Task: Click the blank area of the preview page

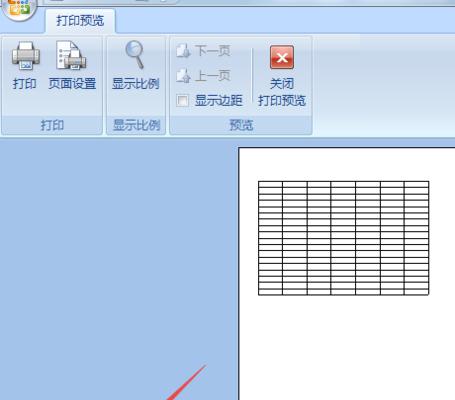Action: [347, 347]
